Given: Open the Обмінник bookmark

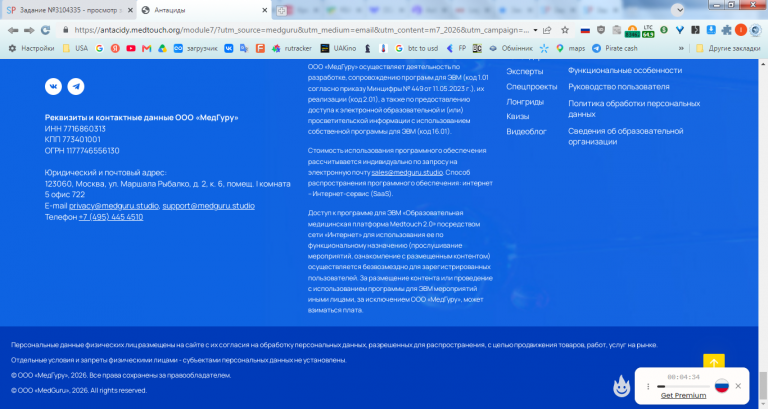Looking at the screenshot, I should click(x=510, y=48).
